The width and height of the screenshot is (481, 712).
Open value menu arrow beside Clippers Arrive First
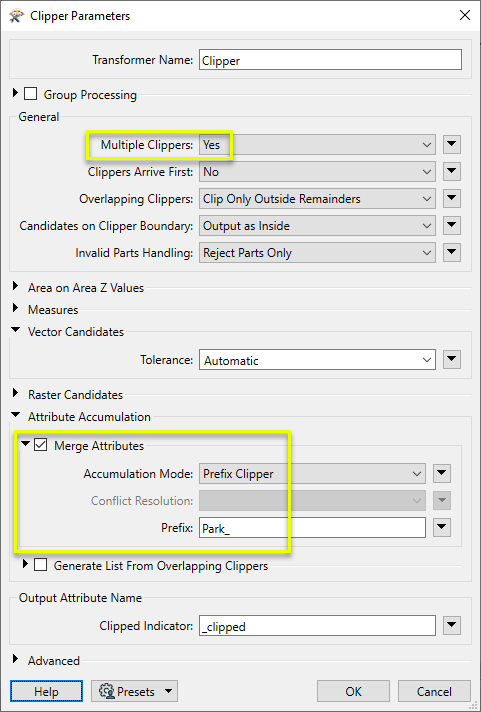(x=451, y=172)
